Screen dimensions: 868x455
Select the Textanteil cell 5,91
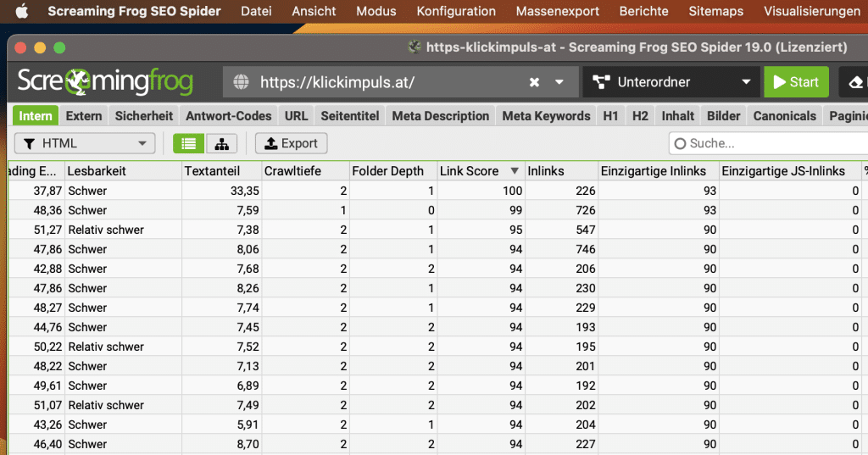[x=221, y=424]
